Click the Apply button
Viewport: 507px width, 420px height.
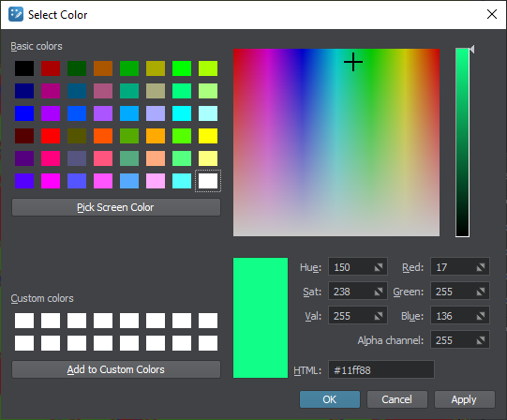click(464, 399)
